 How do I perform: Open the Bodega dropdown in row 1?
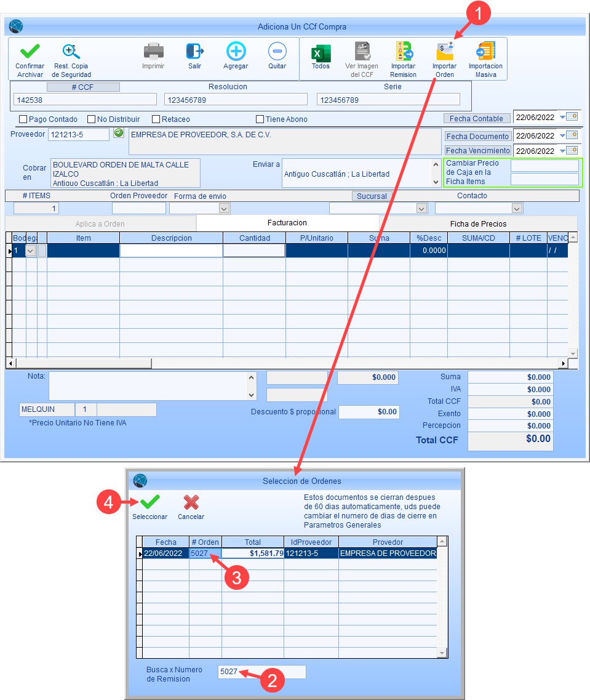[x=31, y=251]
